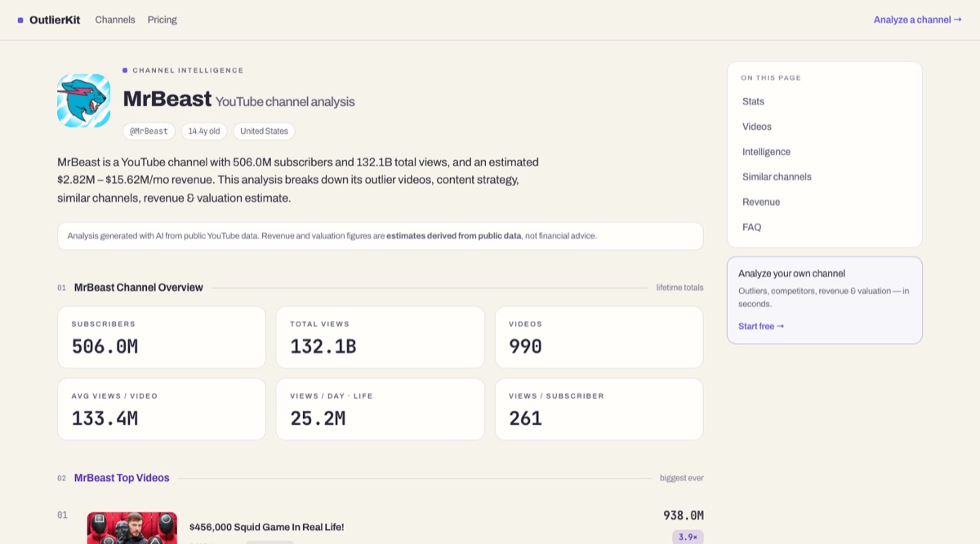The height and width of the screenshot is (544, 980).
Task: Jump to FAQ section in sidebar
Action: [751, 227]
